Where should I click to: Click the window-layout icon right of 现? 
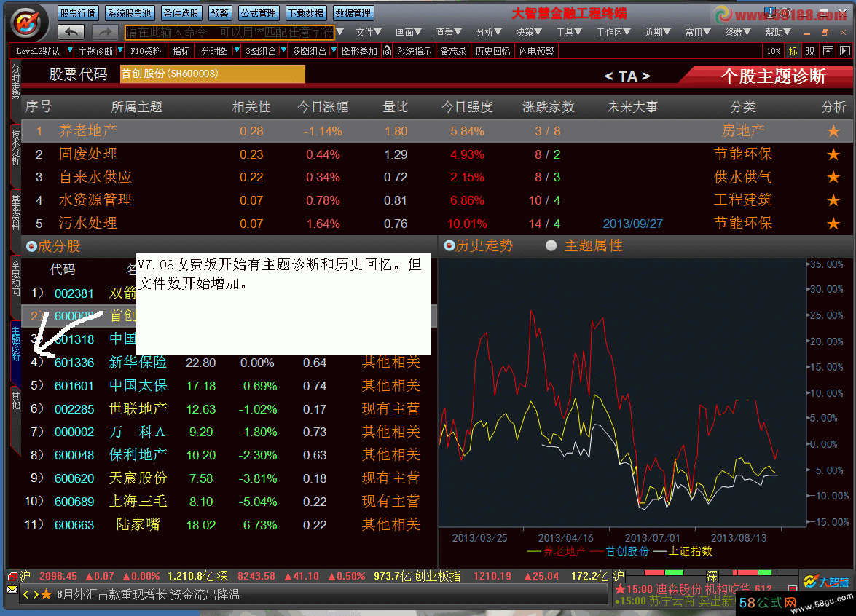828,51
